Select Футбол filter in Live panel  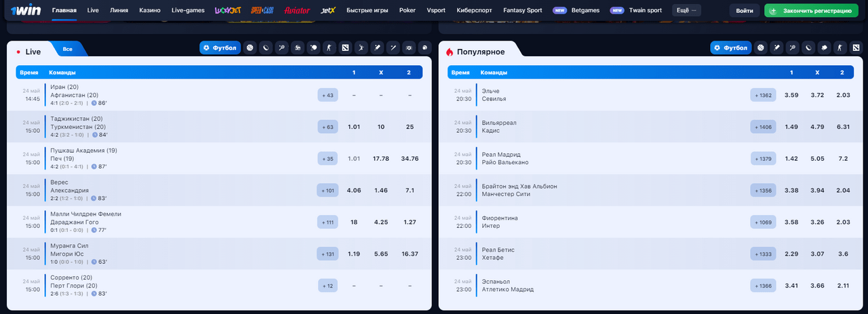coord(220,48)
